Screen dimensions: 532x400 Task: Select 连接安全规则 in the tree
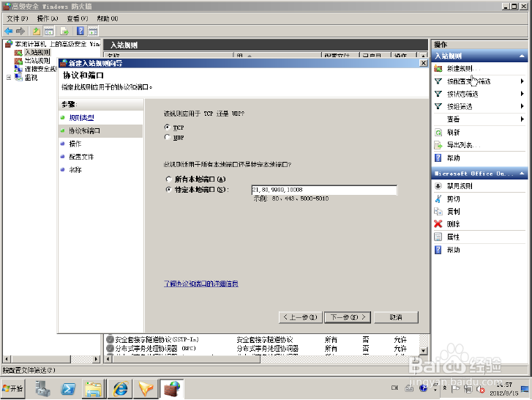40,69
